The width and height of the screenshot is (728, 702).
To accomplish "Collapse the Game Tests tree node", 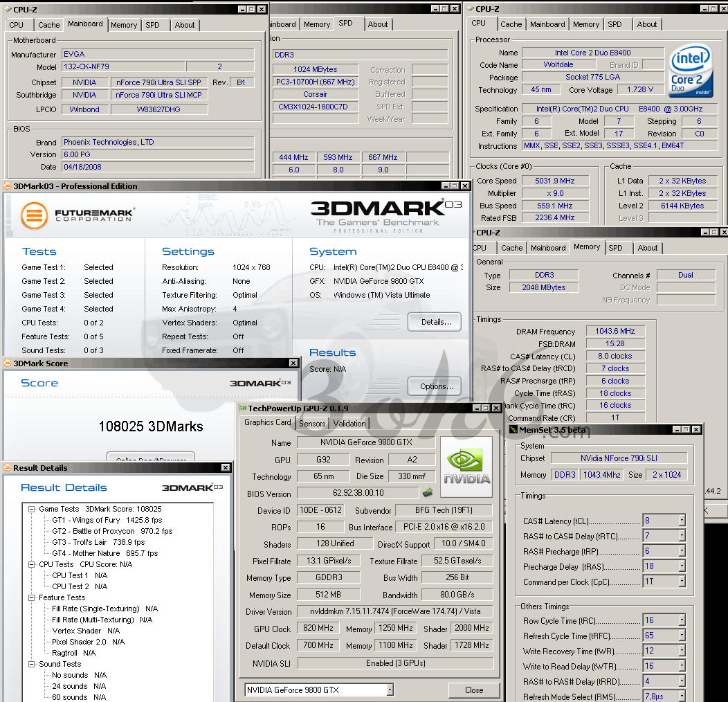I will point(32,510).
